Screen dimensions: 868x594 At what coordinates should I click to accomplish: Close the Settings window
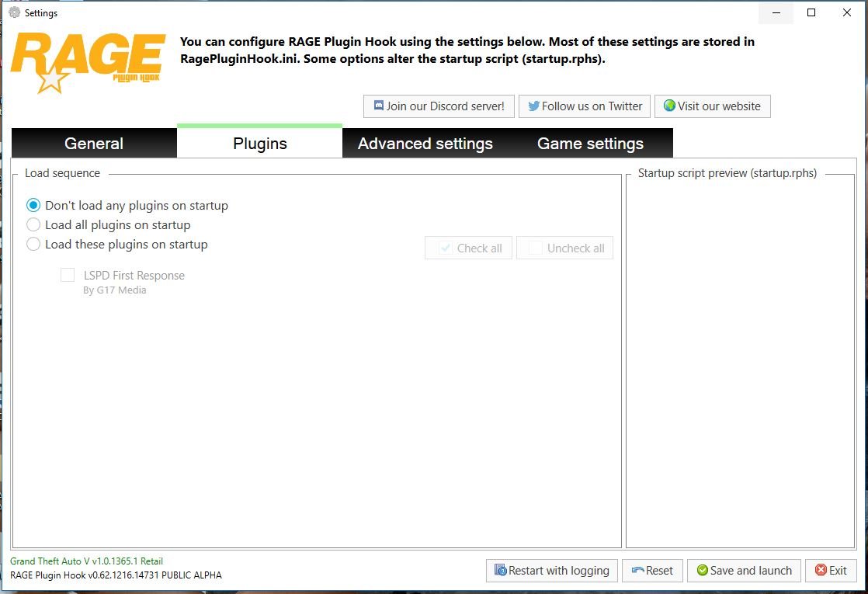click(846, 12)
